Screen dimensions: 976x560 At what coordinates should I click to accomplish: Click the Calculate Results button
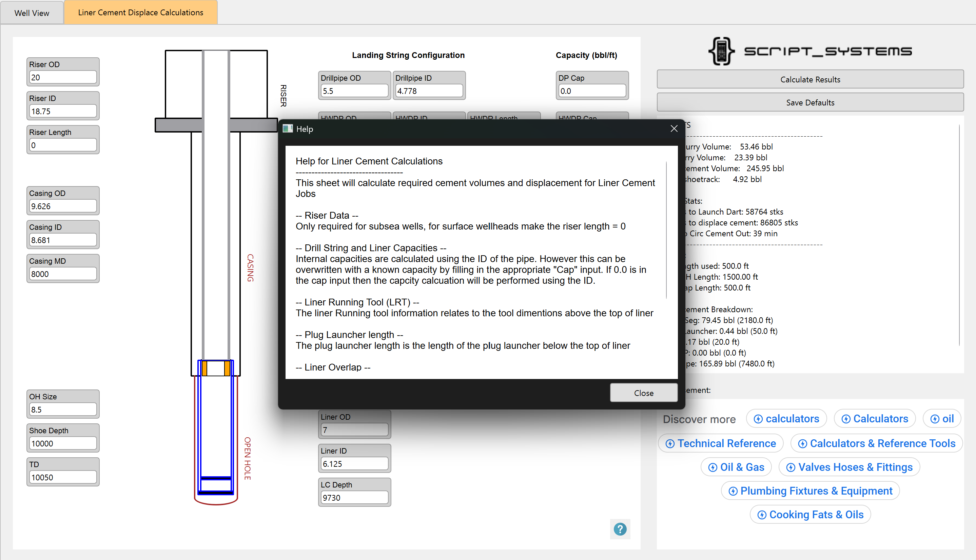point(810,79)
